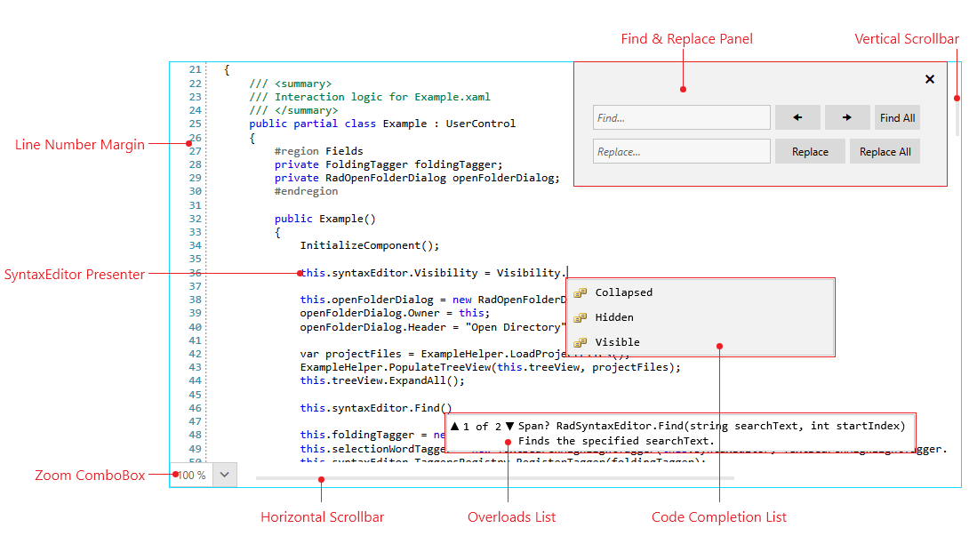Select the Visible option in code completion
The image size is (977, 560).
(x=616, y=341)
